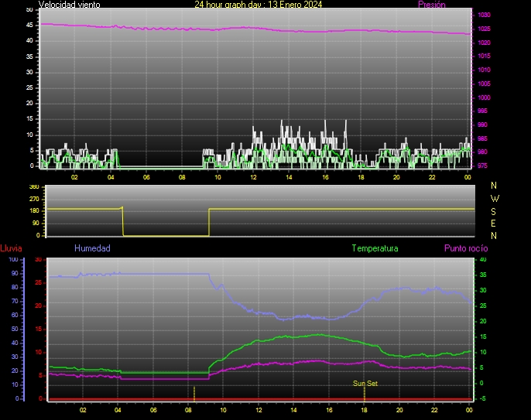Click the '24 hour graph day : 13 Enero 2024' title
The image size is (531, 420).
pos(258,5)
